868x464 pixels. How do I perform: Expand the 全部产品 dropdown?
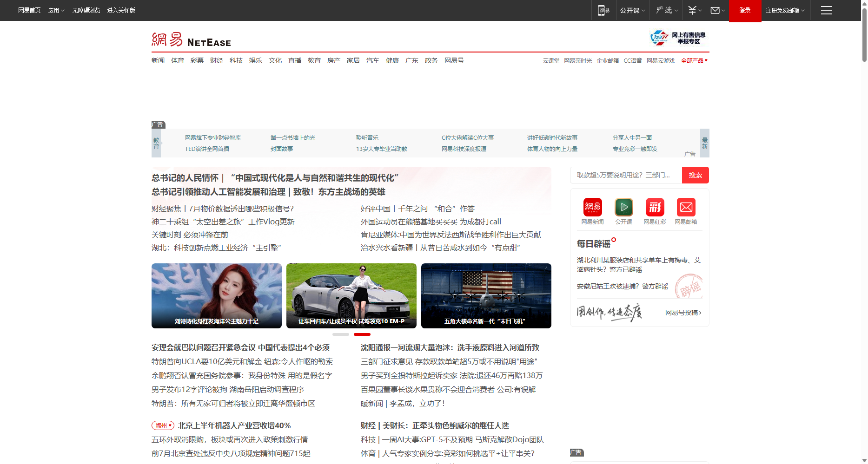coord(694,61)
